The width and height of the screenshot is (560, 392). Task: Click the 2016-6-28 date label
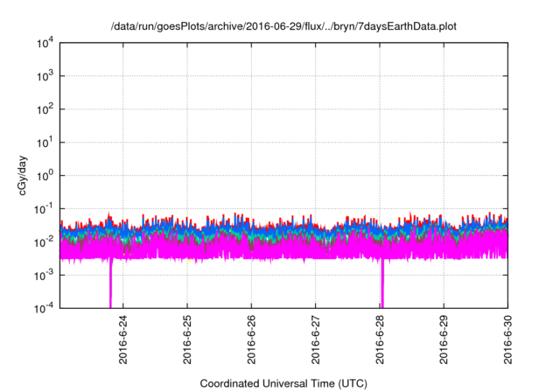pos(380,339)
